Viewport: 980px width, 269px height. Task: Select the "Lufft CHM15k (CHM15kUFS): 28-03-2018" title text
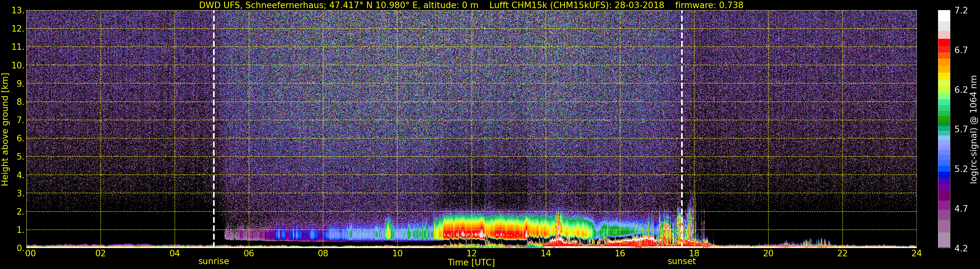pos(577,5)
